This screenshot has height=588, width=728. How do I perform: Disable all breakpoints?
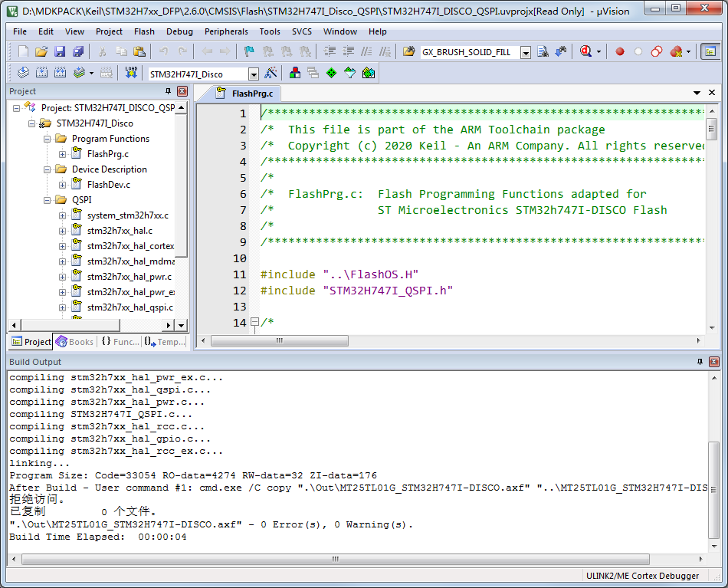tap(657, 51)
